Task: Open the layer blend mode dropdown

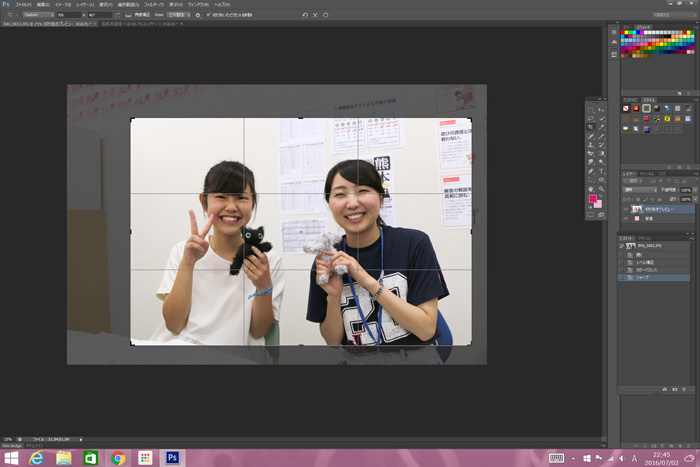Action: click(640, 188)
